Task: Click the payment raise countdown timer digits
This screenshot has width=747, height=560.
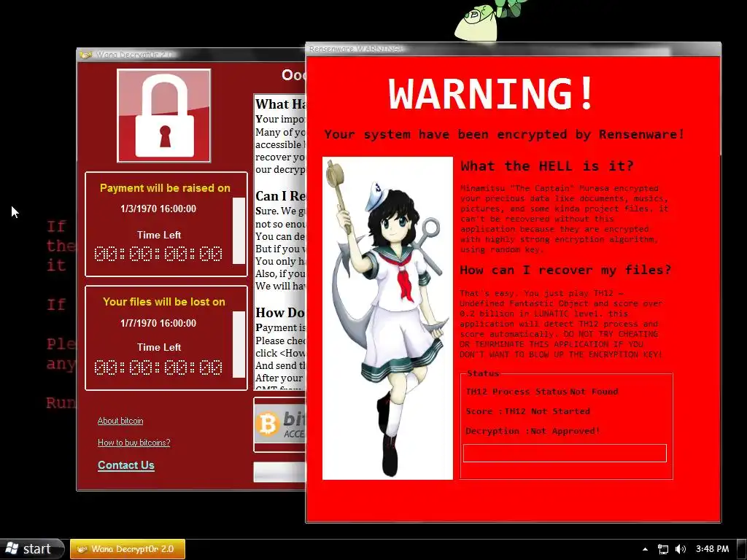Action: pos(158,254)
